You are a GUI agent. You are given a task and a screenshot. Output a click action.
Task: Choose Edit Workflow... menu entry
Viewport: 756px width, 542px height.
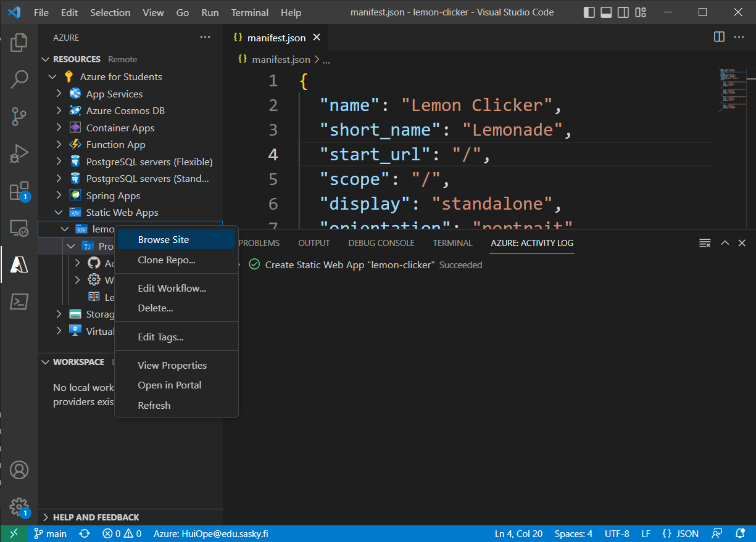175,288
